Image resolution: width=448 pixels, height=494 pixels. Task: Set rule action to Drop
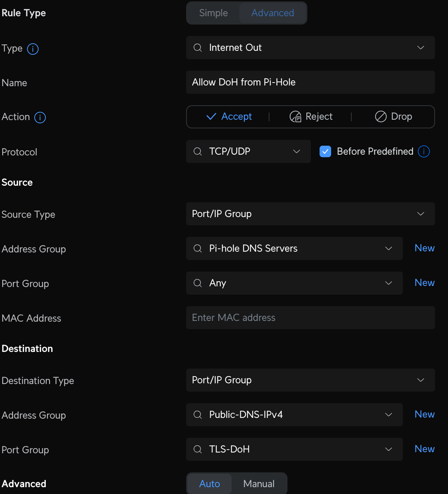pos(394,117)
